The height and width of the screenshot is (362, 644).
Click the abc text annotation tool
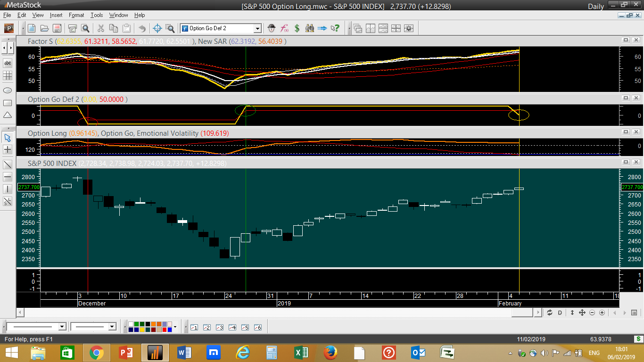coord(8,63)
